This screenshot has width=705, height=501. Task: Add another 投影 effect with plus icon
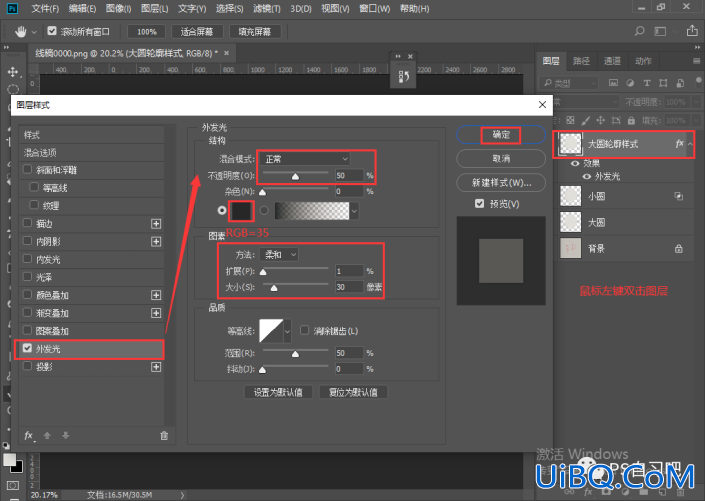156,367
